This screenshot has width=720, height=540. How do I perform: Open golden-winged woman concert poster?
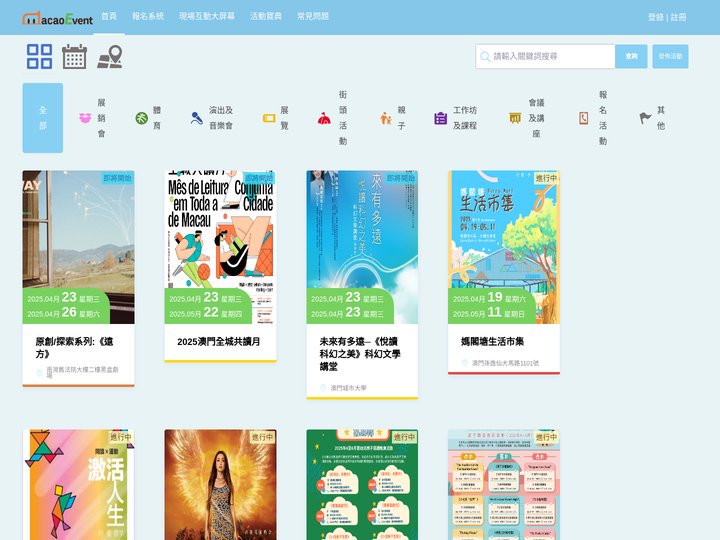220,484
